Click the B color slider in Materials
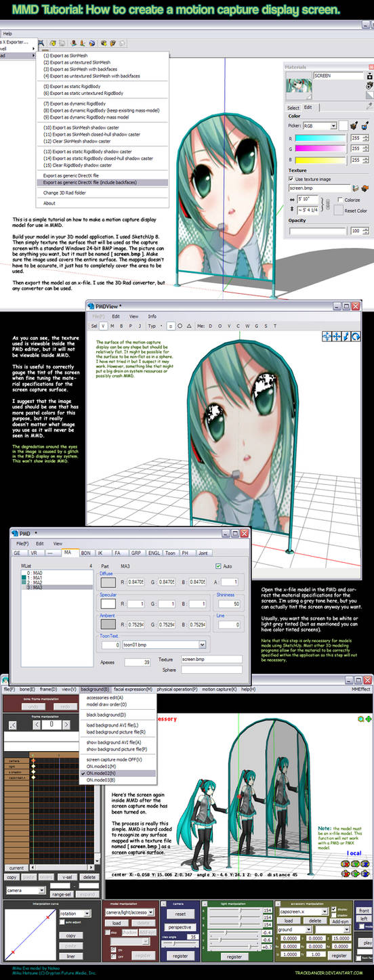 click(x=320, y=160)
